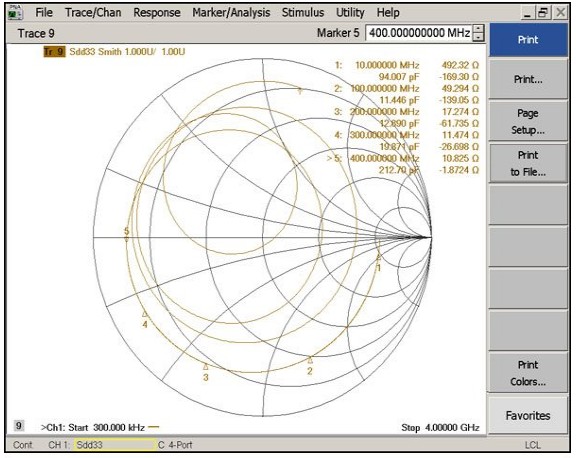
Task: Increase Marker 5 frequency with up arrow
Action: [x=478, y=29]
